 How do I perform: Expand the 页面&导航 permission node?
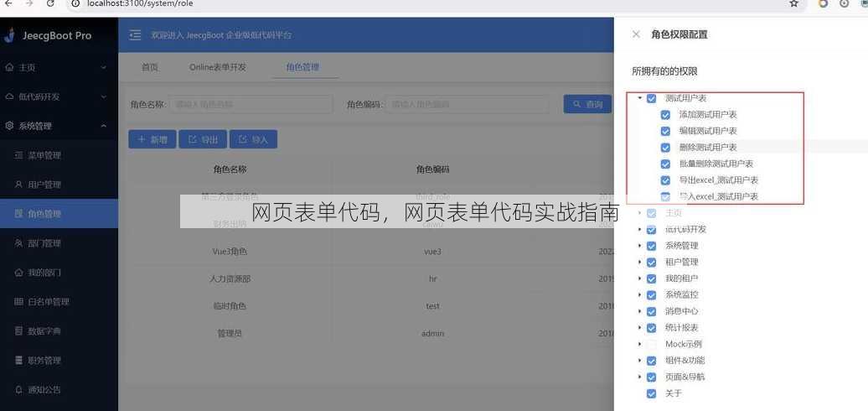click(639, 377)
